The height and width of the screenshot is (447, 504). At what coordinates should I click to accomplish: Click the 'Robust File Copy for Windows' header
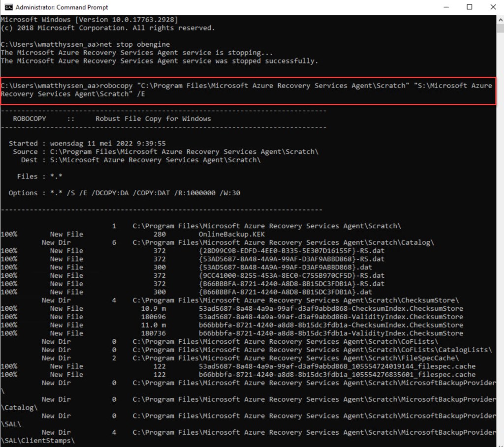pyautogui.click(x=153, y=119)
